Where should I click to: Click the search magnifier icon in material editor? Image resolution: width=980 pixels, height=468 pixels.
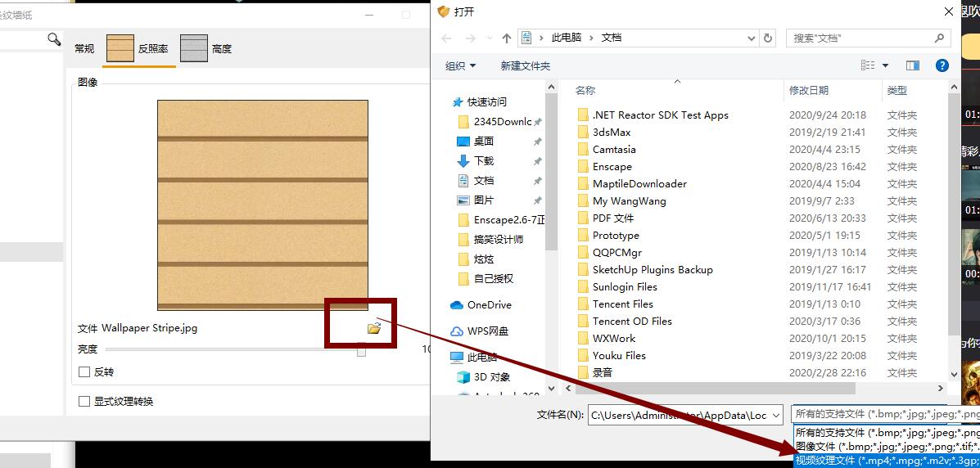click(x=54, y=39)
